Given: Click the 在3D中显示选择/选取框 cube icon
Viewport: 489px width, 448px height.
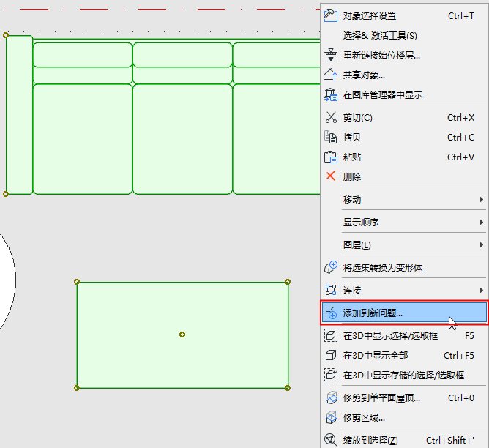Looking at the screenshot, I should [331, 335].
